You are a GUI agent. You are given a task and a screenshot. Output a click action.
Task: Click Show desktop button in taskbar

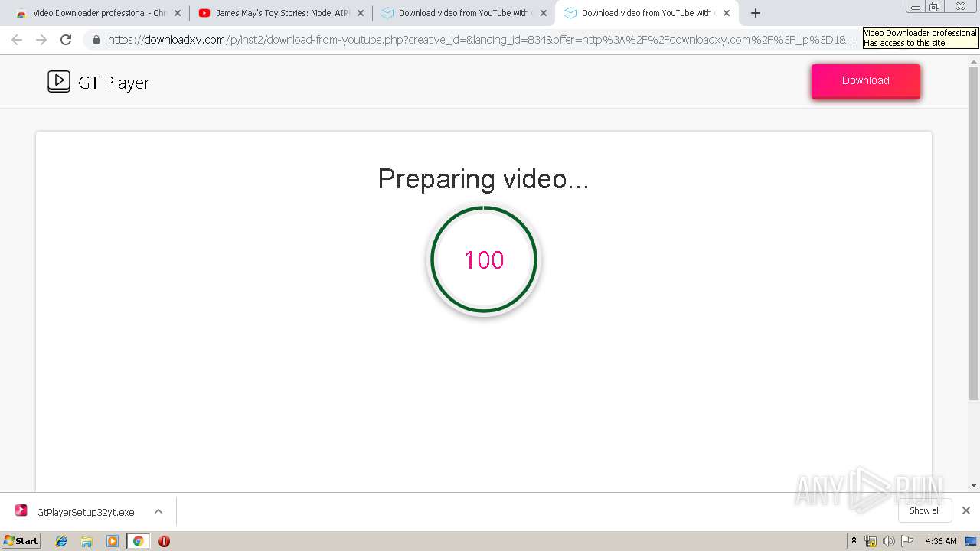point(972,541)
